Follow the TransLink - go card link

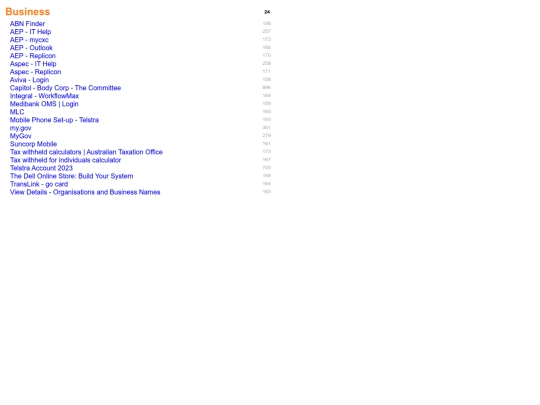[x=39, y=184]
